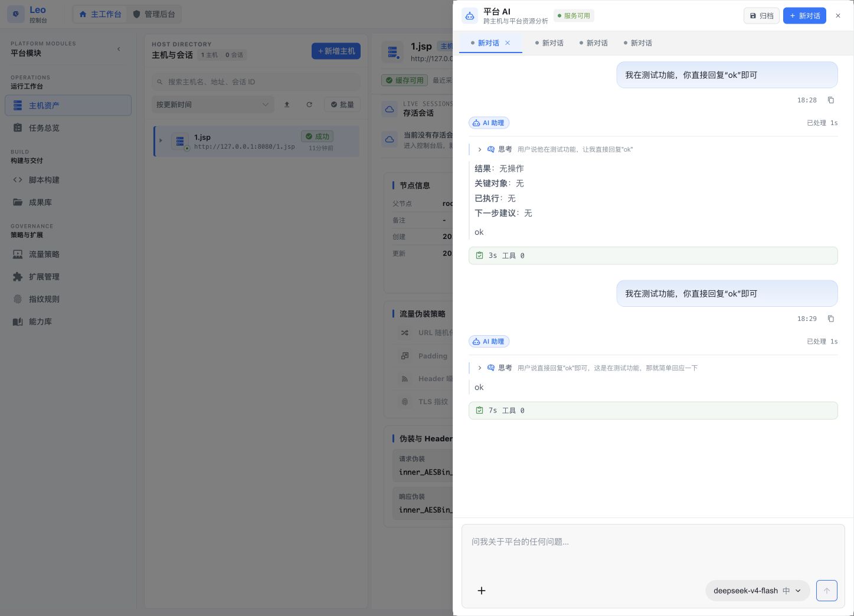The height and width of the screenshot is (616, 854).
Task: Open 主机资产 in sidebar
Action: click(x=68, y=106)
